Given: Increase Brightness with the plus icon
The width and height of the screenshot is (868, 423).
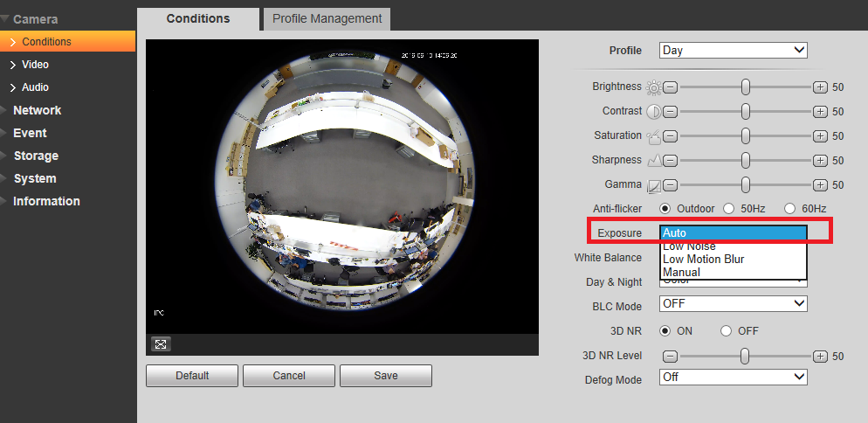Looking at the screenshot, I should (820, 87).
